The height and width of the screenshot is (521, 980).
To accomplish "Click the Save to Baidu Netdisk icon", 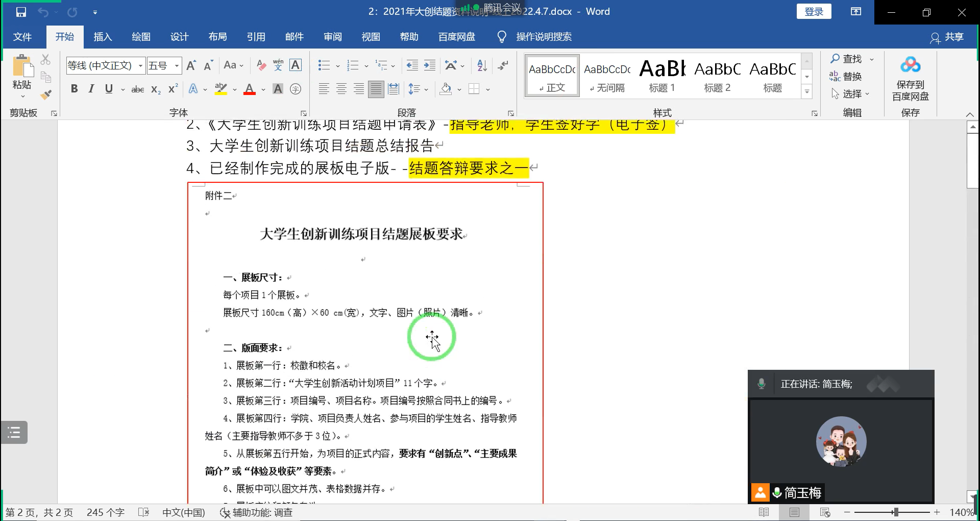I will click(910, 65).
